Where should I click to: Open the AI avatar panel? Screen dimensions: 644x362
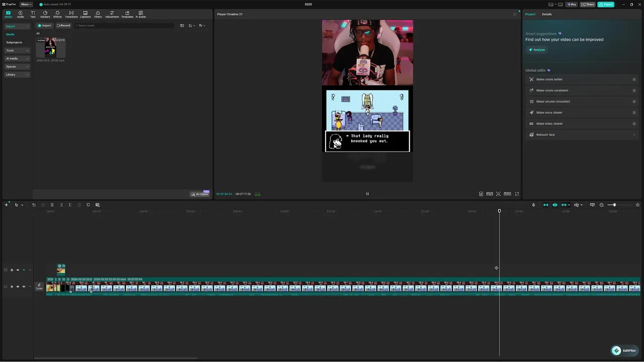[x=141, y=14]
